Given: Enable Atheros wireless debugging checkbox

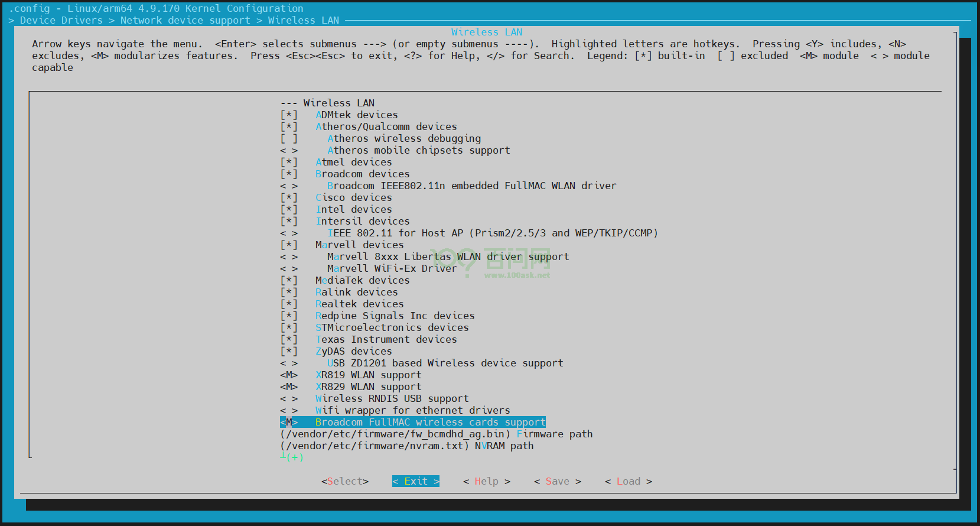Looking at the screenshot, I should 289,138.
